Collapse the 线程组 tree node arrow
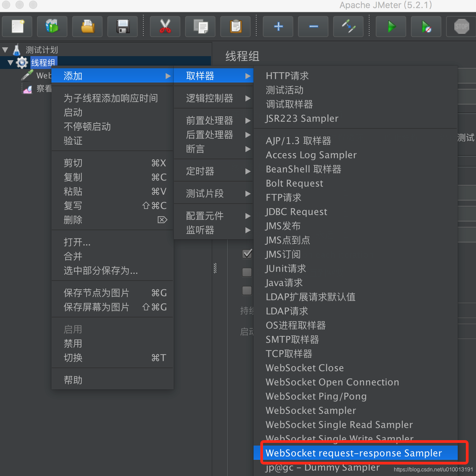The width and height of the screenshot is (476, 476). pos(10,63)
